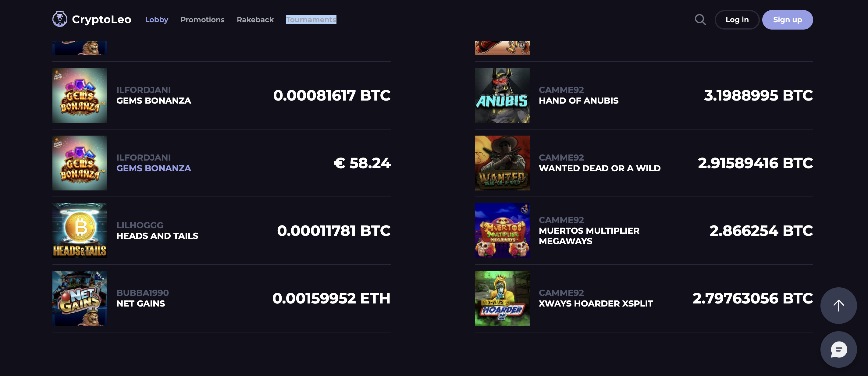Open the HAND OF ANUBIS title link
This screenshot has width=868, height=376.
578,101
